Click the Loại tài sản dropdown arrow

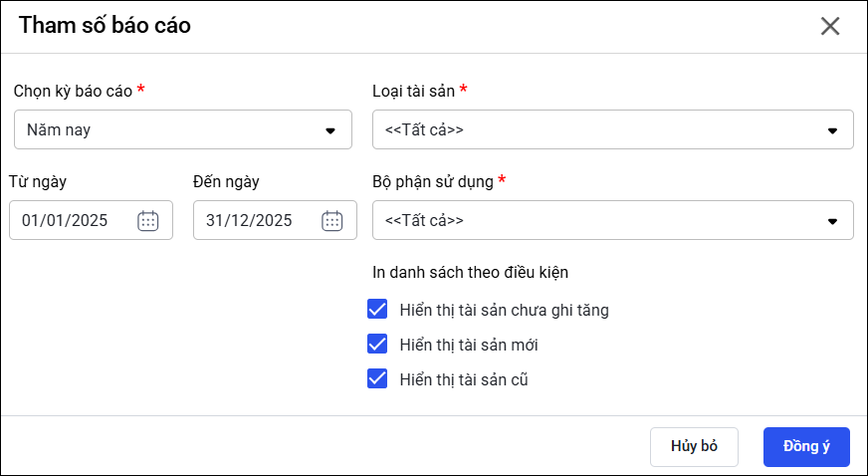(x=832, y=130)
